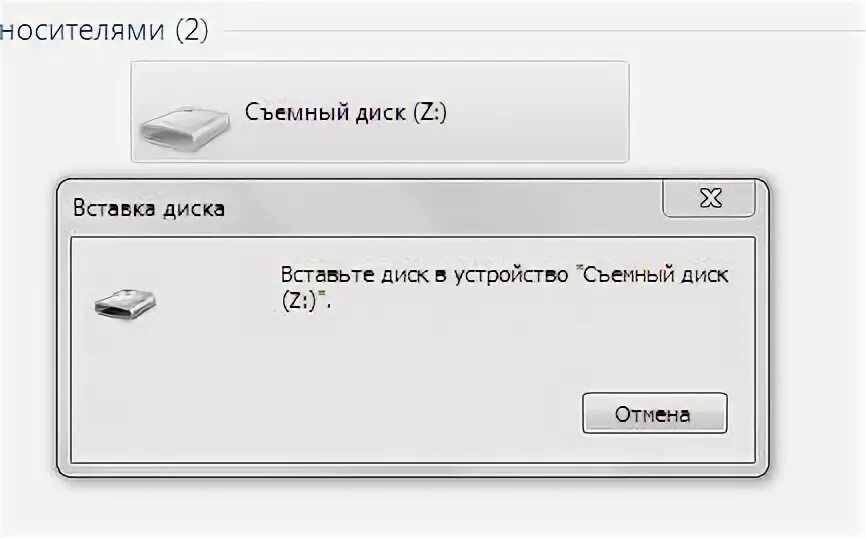Viewport: 866px width, 538px height.
Task: Close the Вставка диска dialog
Action: click(x=709, y=198)
